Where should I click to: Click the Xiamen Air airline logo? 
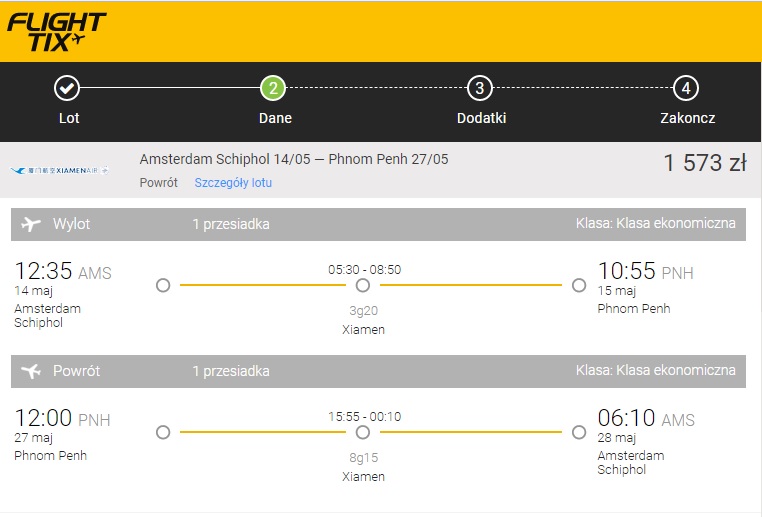coord(59,171)
